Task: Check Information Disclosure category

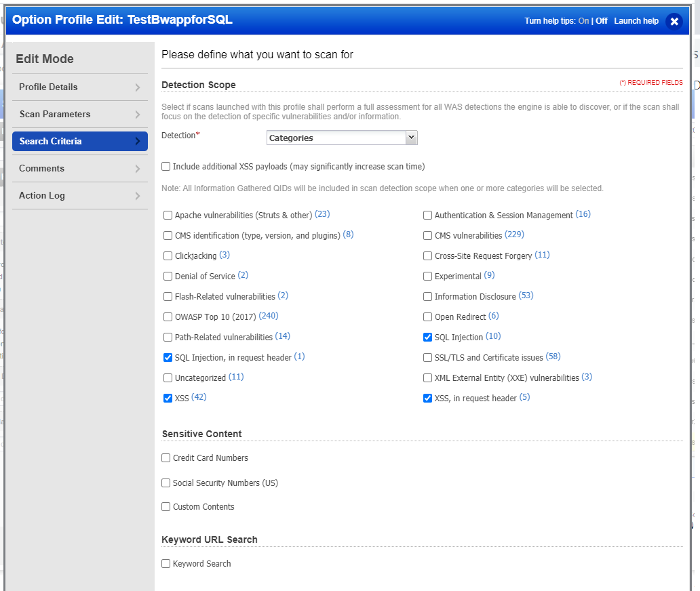Action: point(428,297)
